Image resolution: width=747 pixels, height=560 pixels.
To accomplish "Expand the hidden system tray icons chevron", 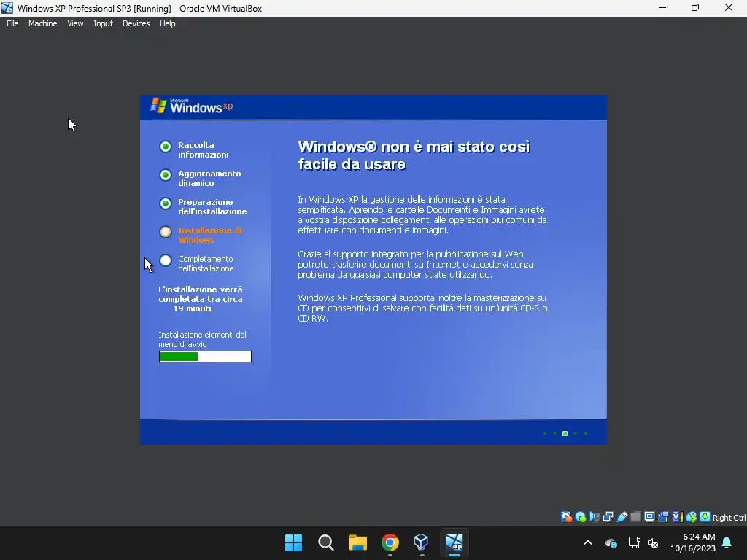I will click(x=588, y=542).
